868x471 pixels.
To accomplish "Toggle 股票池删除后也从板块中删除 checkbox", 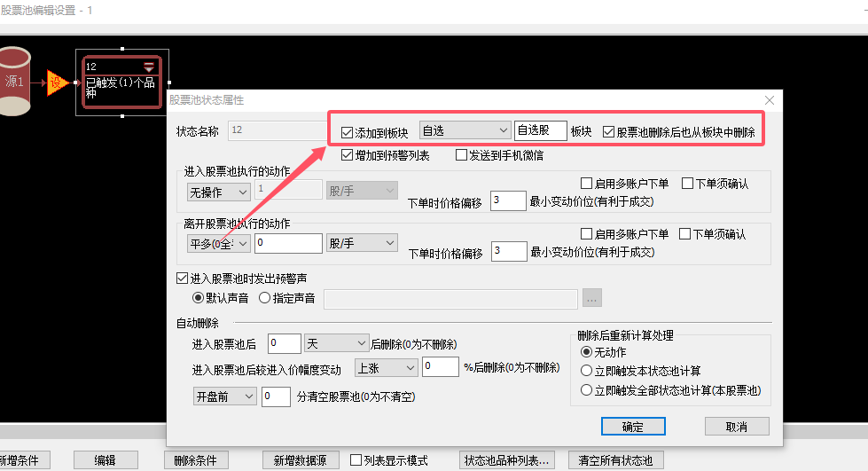I will [x=608, y=132].
